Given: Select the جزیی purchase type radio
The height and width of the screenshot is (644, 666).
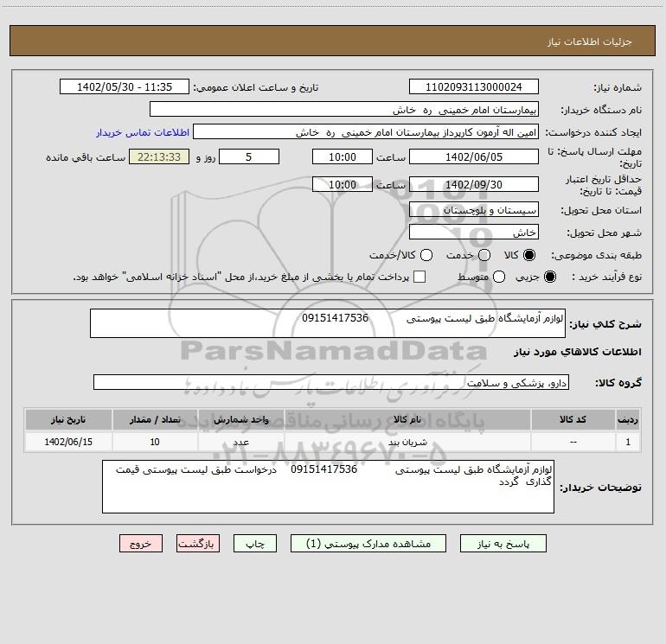Looking at the screenshot, I should point(549,277).
